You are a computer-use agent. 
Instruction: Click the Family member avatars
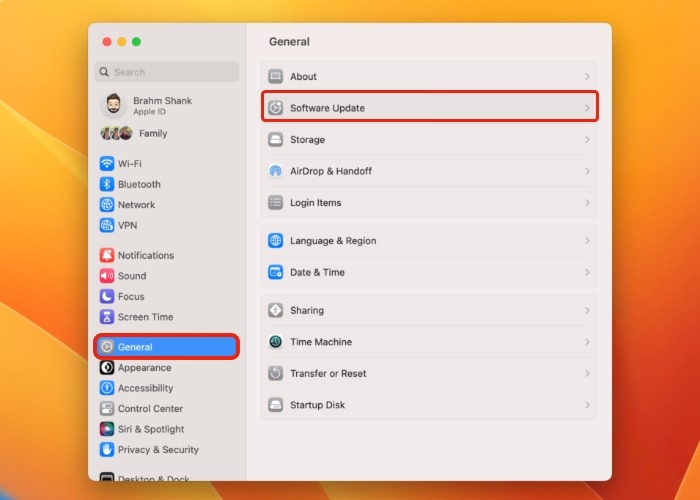(x=117, y=133)
